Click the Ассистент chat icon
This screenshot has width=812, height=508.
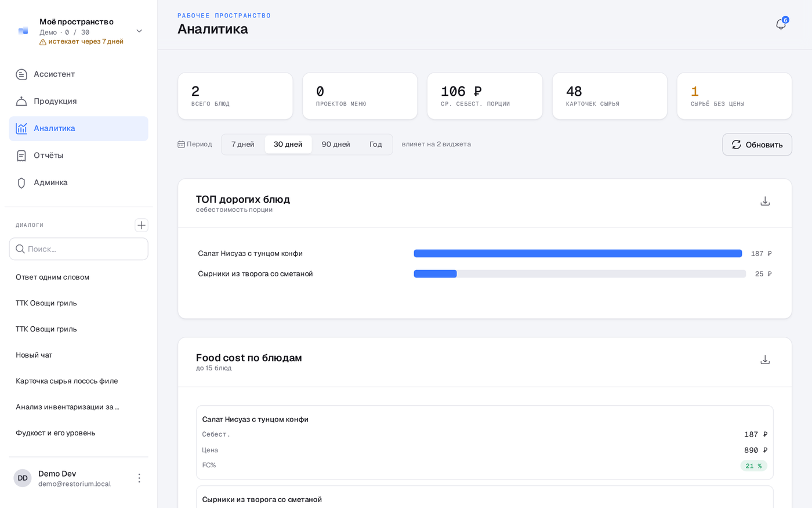pos(21,74)
